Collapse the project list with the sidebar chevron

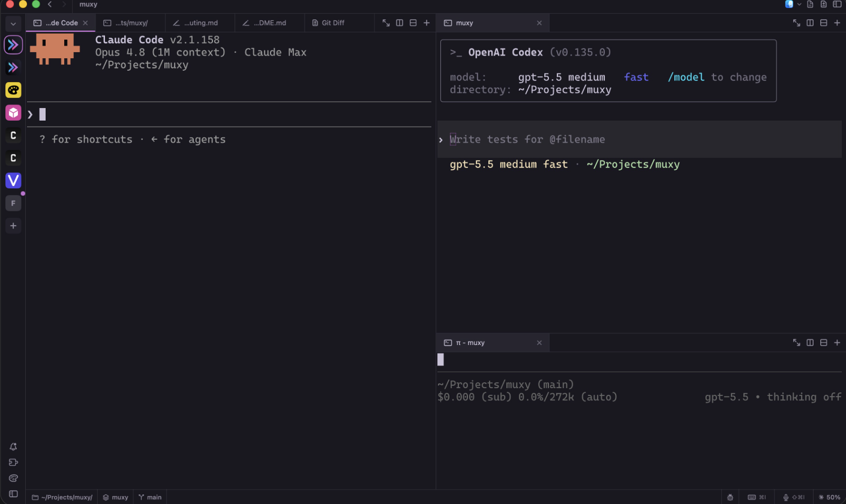tap(13, 24)
